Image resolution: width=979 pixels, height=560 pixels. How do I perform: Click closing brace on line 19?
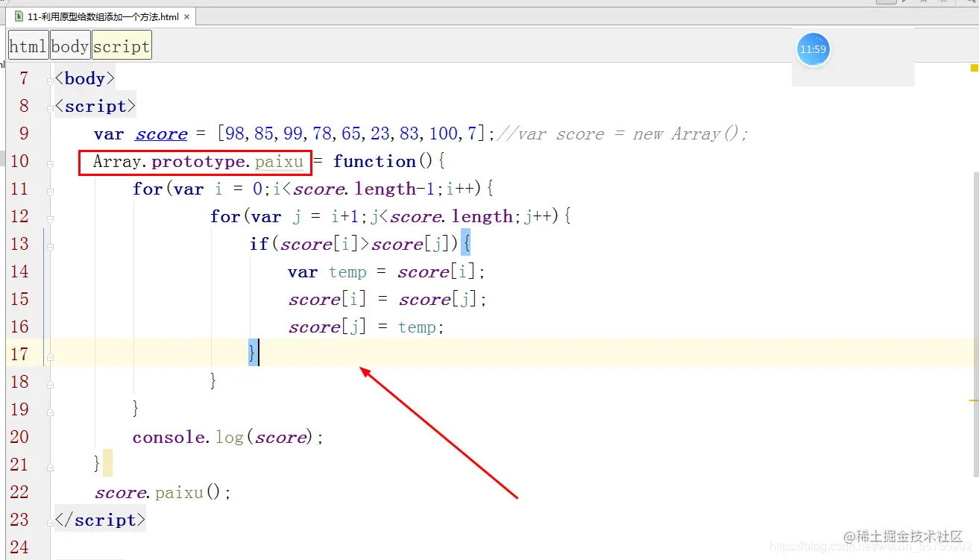coord(136,409)
